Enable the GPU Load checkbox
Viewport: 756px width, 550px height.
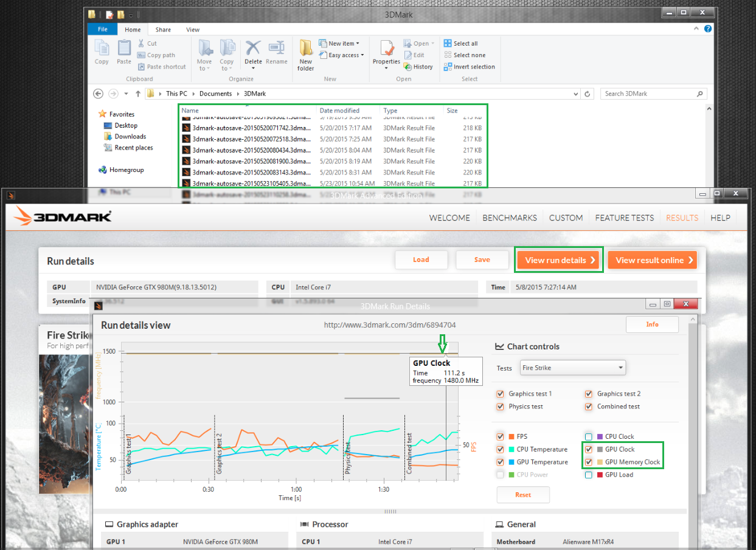coord(589,475)
